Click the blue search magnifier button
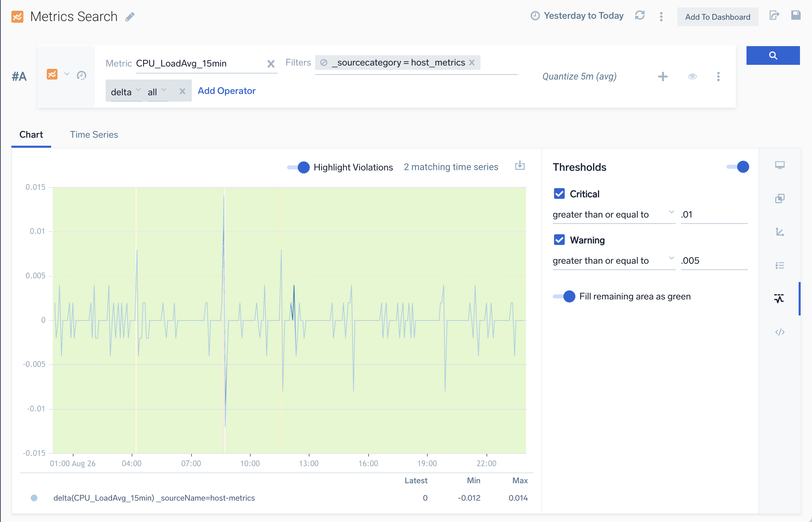Viewport: 812px width, 522px height. (773, 55)
